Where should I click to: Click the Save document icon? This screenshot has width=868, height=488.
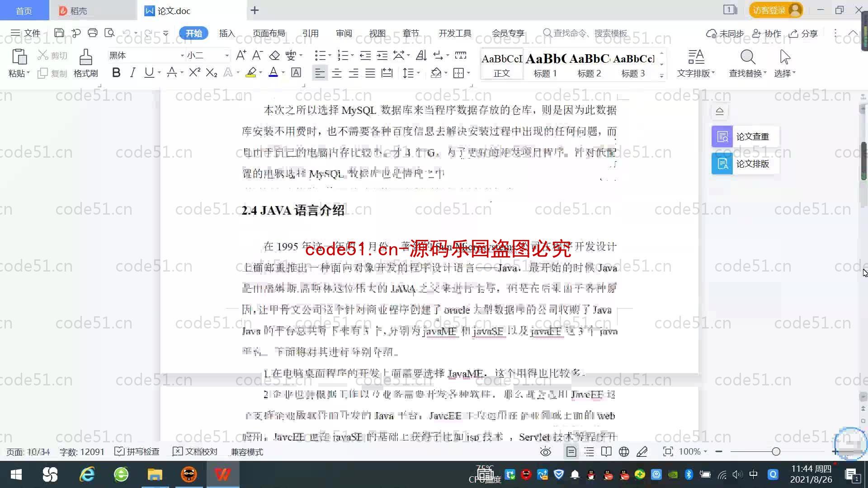click(59, 33)
